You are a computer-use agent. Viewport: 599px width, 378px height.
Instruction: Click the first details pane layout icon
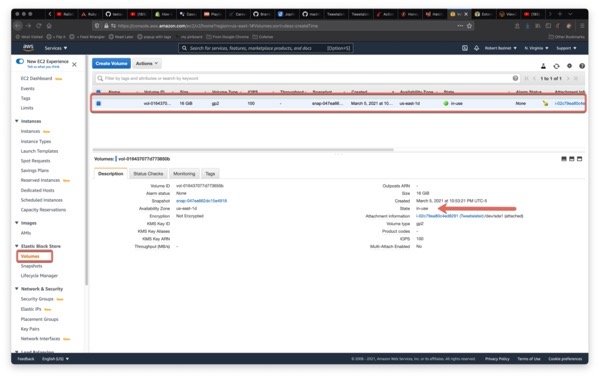point(564,159)
